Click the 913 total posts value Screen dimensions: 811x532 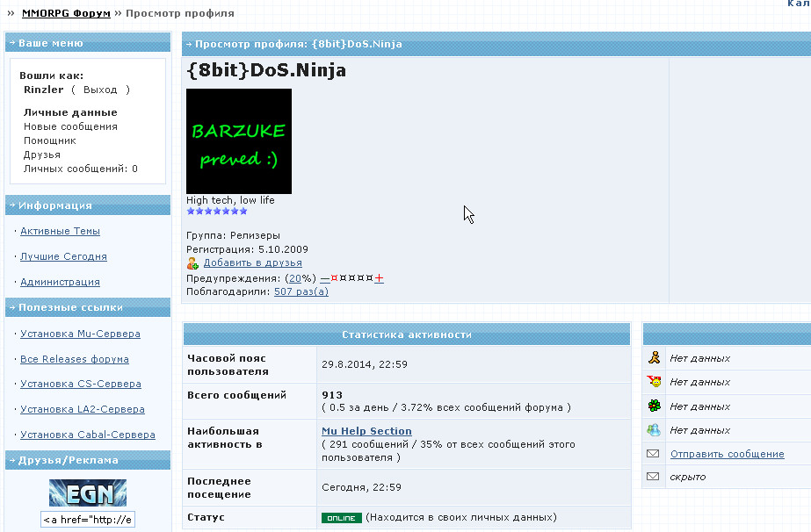332,394
